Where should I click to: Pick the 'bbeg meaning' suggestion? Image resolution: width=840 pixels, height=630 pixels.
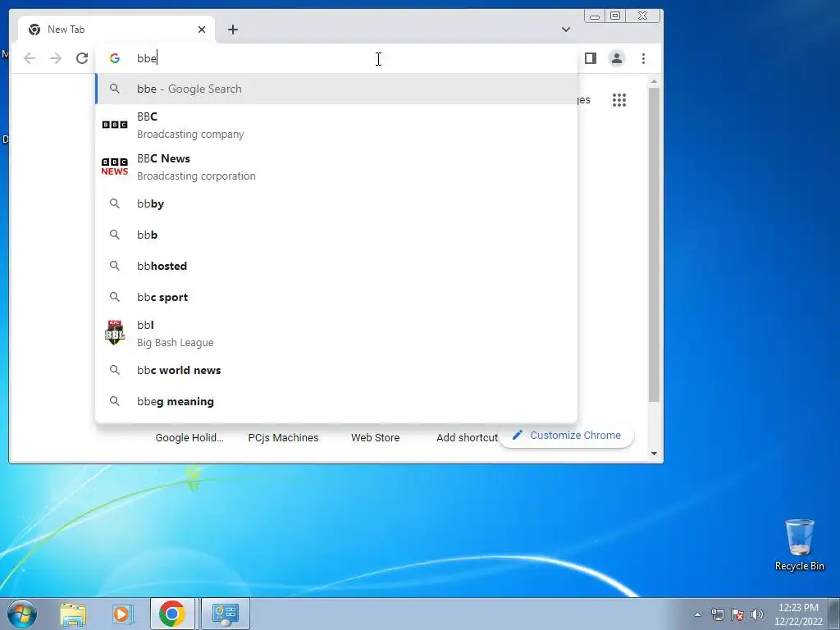(336, 400)
